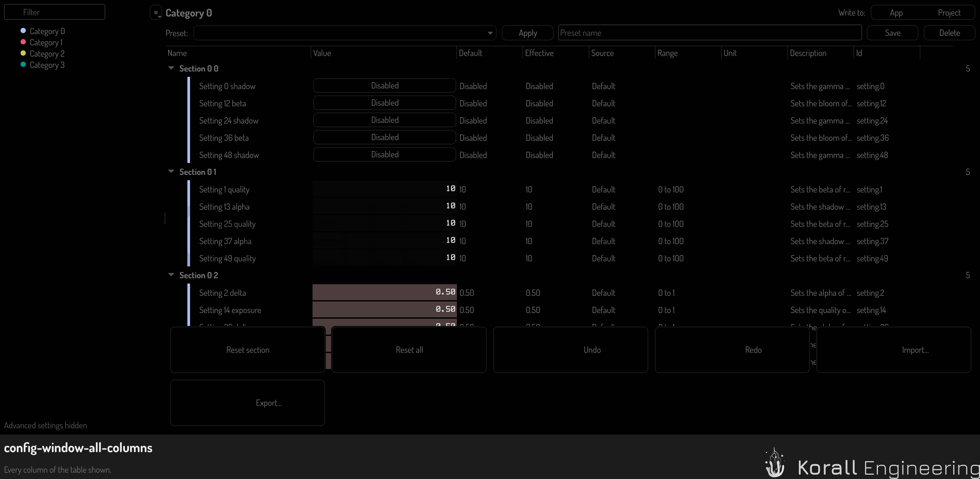Switch Write to target to Project
This screenshot has width=980, height=479.
pyautogui.click(x=949, y=13)
